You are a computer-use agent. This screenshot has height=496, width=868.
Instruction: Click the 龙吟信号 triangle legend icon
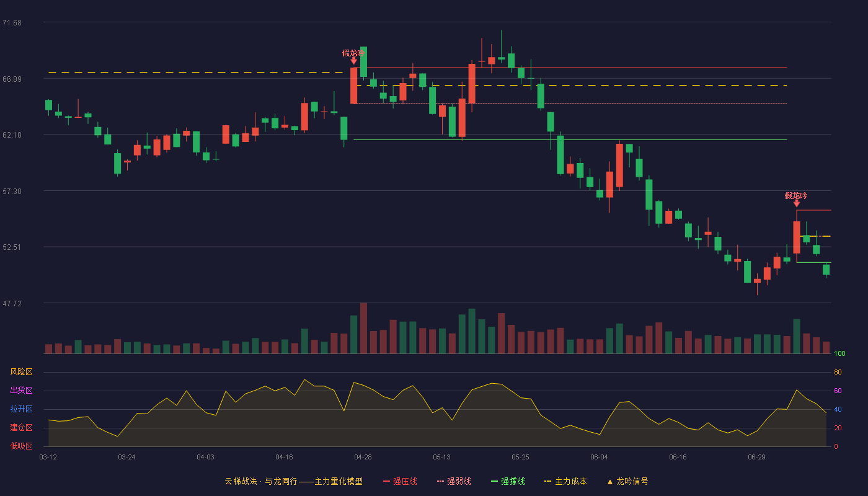609,482
